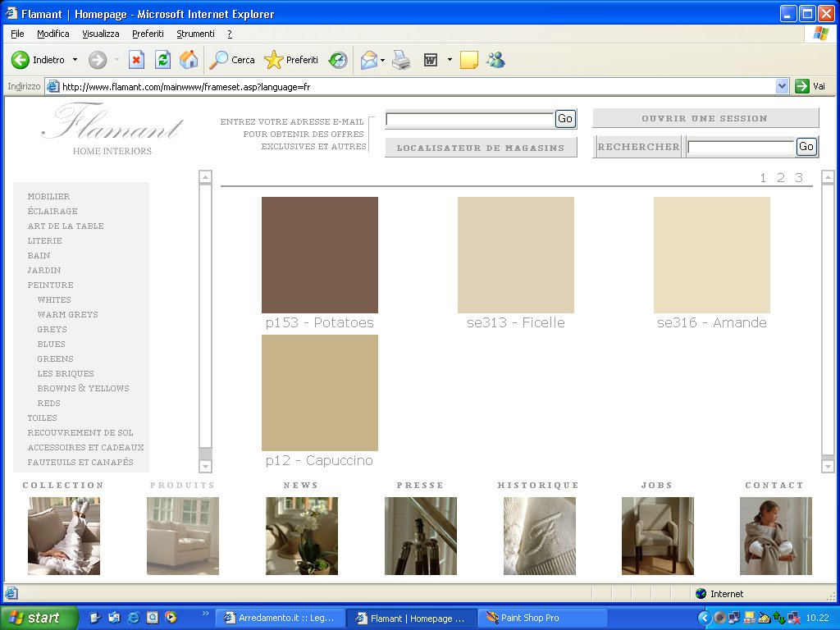This screenshot has width=840, height=630.
Task: Click the grey Forward arrow button
Action: click(98, 60)
